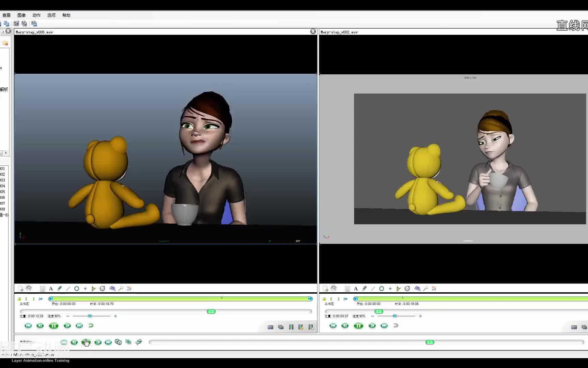Click the speed slider handle in left player
This screenshot has width=588, height=368.
90,316
